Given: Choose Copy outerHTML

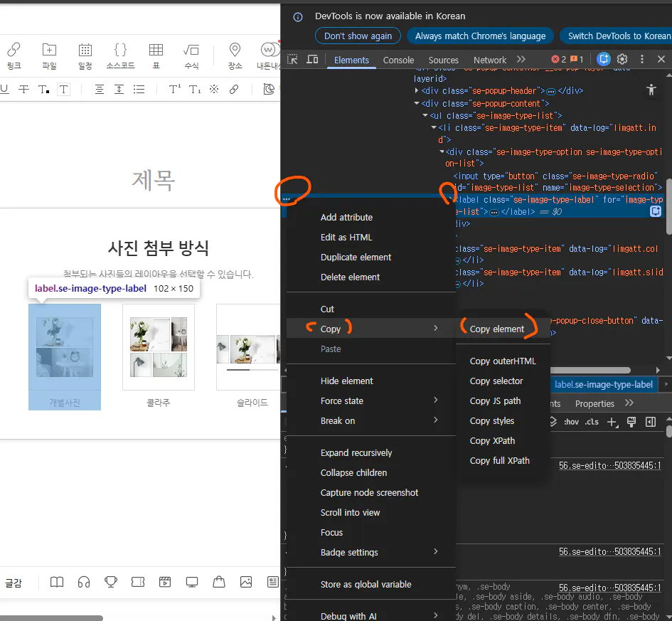Looking at the screenshot, I should (x=503, y=361).
